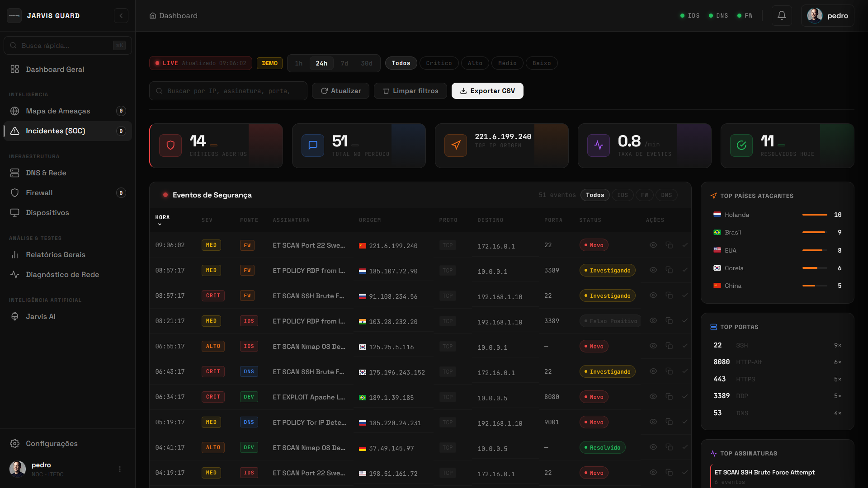Click Limpar filtros button
This screenshot has height=488, width=868.
(x=410, y=91)
